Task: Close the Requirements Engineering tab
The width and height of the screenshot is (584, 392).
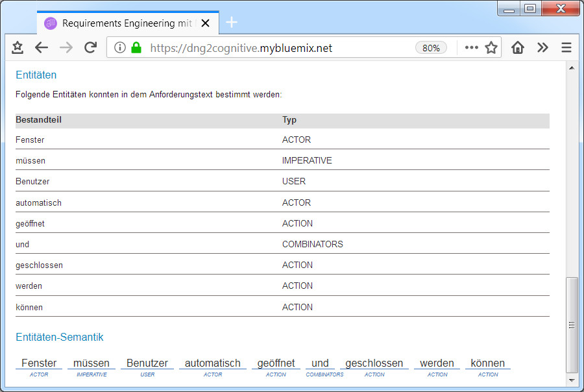Action: point(206,23)
